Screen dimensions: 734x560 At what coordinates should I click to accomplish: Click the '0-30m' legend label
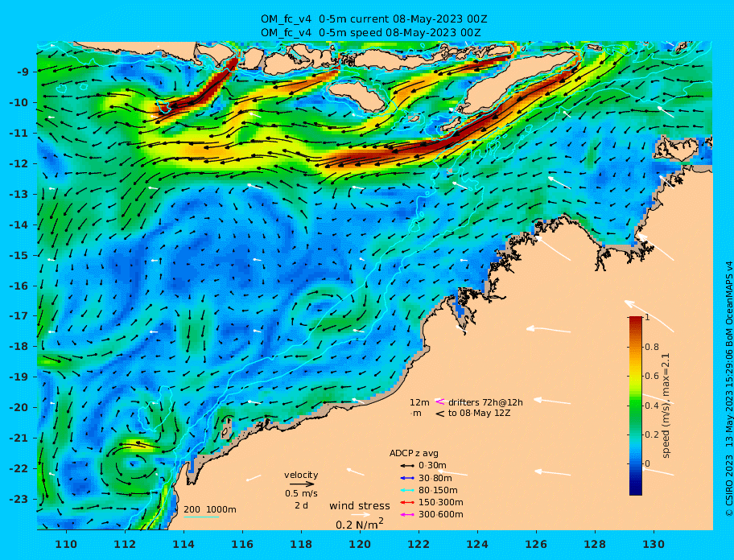click(432, 466)
